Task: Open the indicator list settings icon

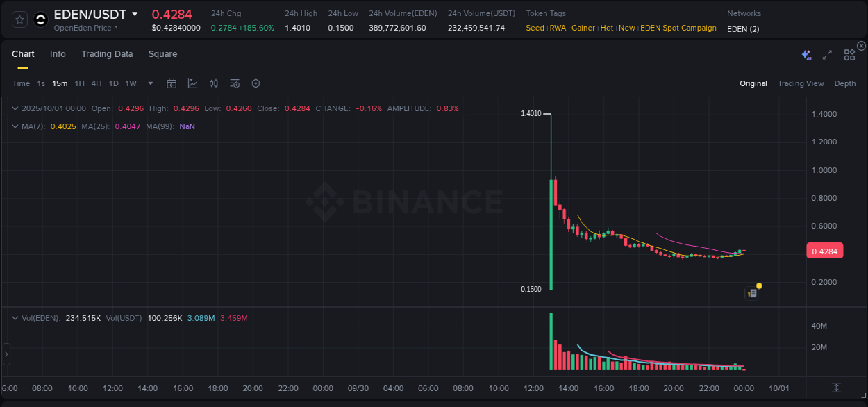Action: click(x=234, y=83)
